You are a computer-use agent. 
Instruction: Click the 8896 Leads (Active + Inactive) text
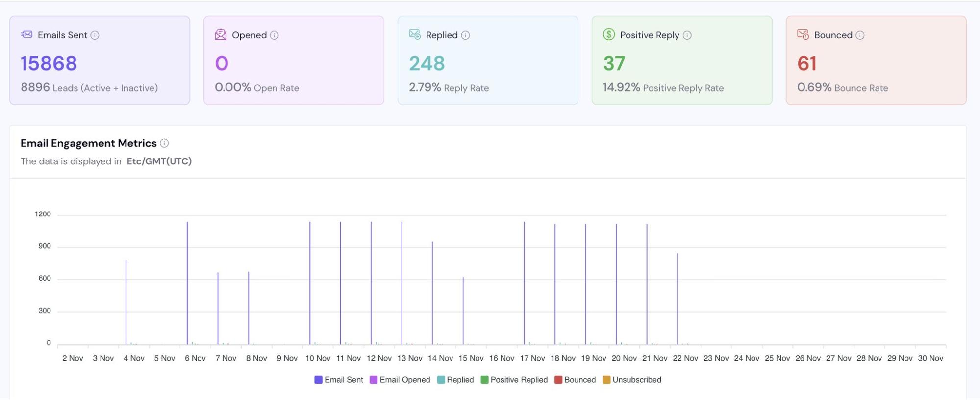(x=89, y=88)
